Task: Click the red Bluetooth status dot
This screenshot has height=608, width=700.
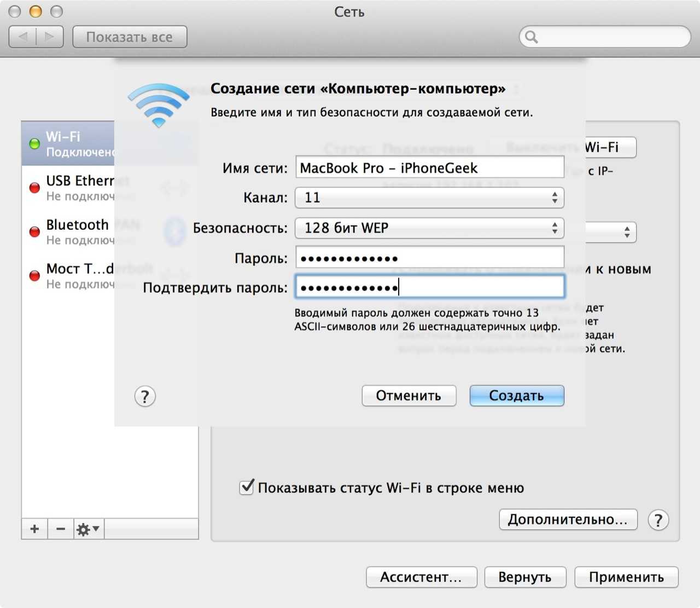Action: pos(34,231)
